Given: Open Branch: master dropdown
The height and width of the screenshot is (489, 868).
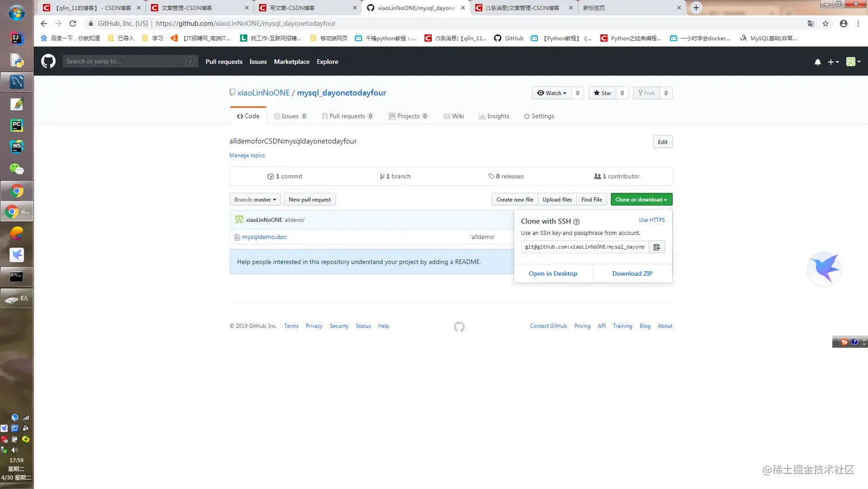Looking at the screenshot, I should pos(255,199).
